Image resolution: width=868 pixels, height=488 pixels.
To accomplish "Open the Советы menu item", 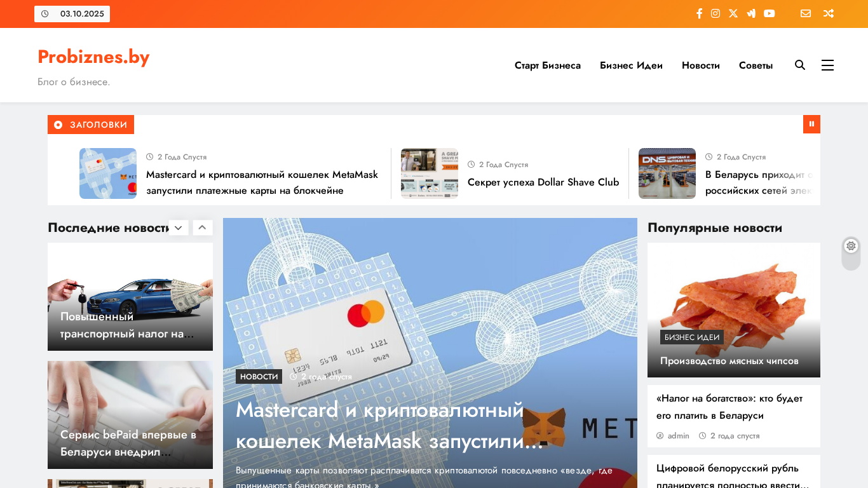I will click(x=756, y=65).
